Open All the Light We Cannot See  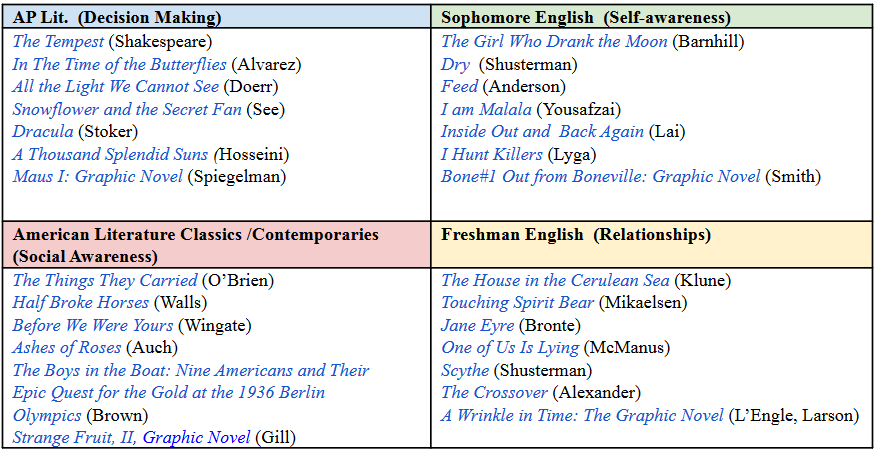coord(116,87)
